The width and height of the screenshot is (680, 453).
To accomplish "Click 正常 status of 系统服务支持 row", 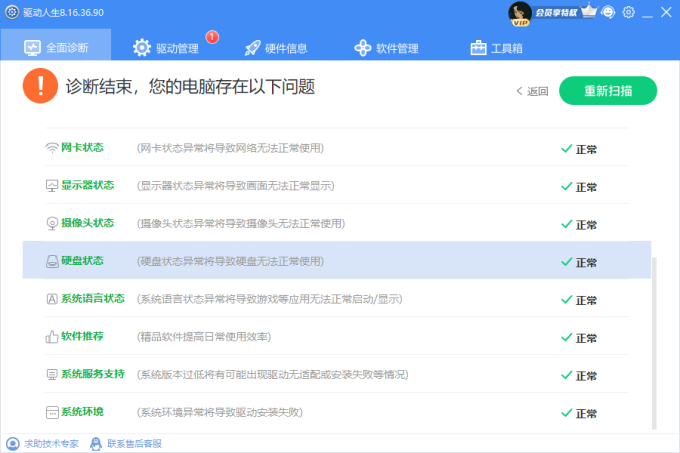I will pyautogui.click(x=579, y=375).
